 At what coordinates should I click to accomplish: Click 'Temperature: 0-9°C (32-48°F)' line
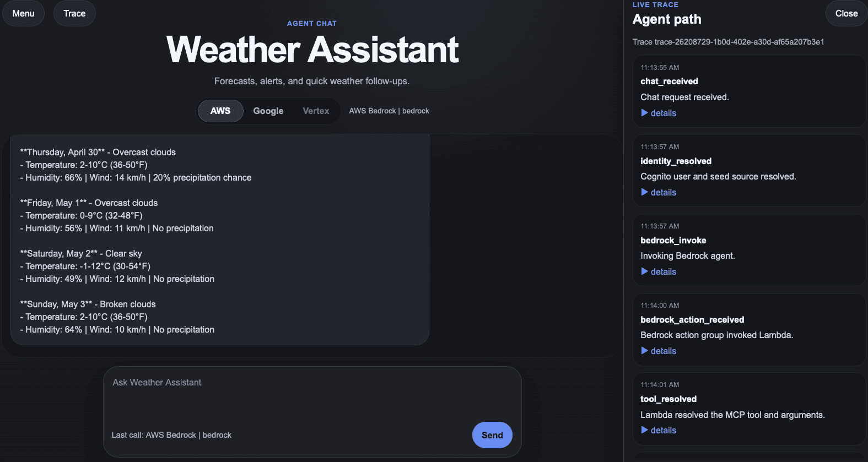click(81, 215)
